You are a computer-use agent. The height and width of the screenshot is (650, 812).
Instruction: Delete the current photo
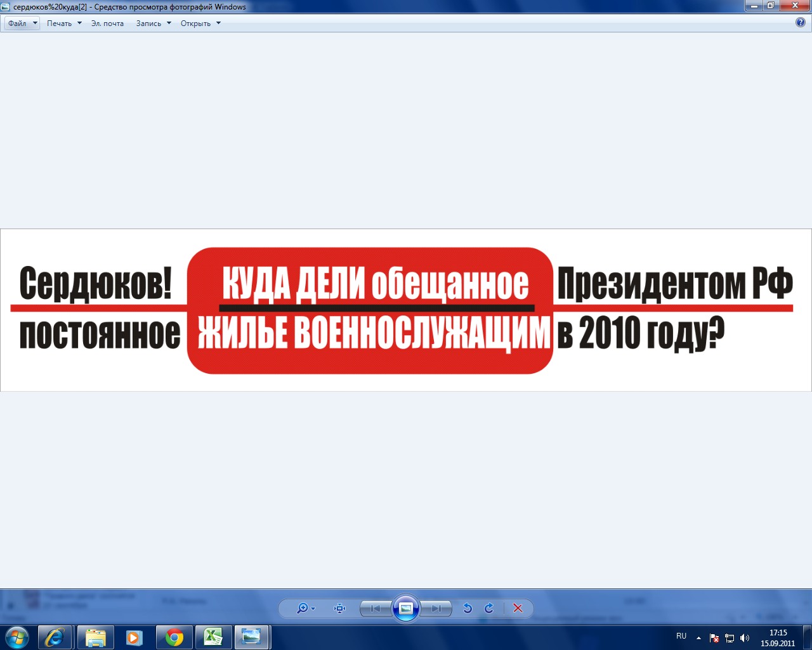(518, 608)
